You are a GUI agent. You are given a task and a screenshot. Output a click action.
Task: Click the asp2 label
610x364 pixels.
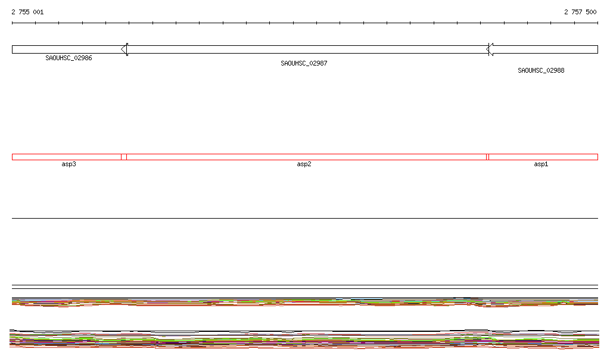[304, 164]
